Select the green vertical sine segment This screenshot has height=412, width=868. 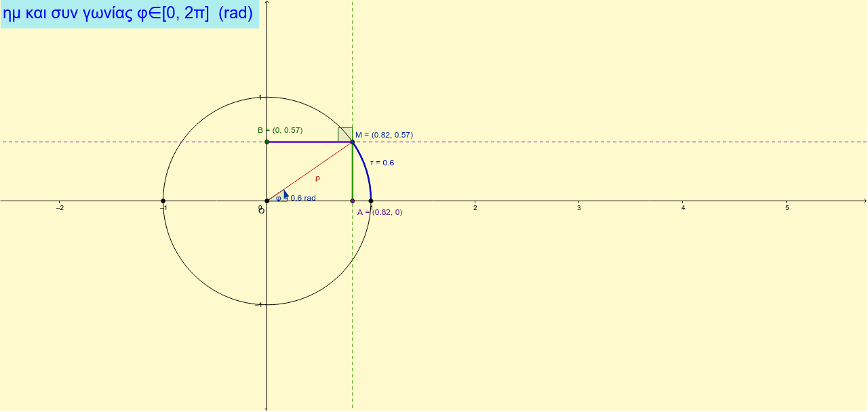(353, 171)
